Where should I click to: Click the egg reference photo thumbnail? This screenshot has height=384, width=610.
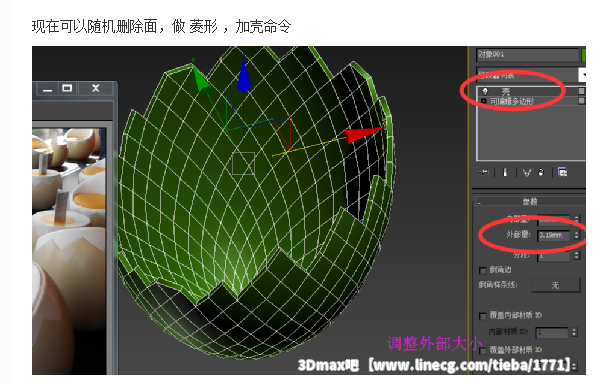69,251
